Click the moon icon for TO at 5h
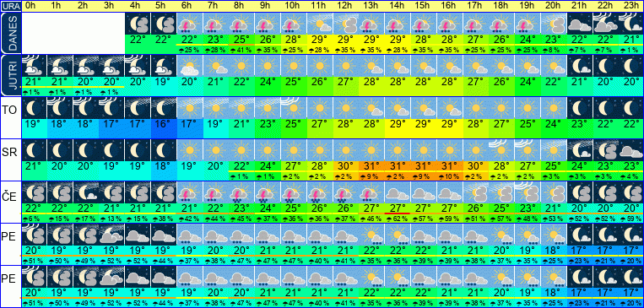 pyautogui.click(x=163, y=108)
